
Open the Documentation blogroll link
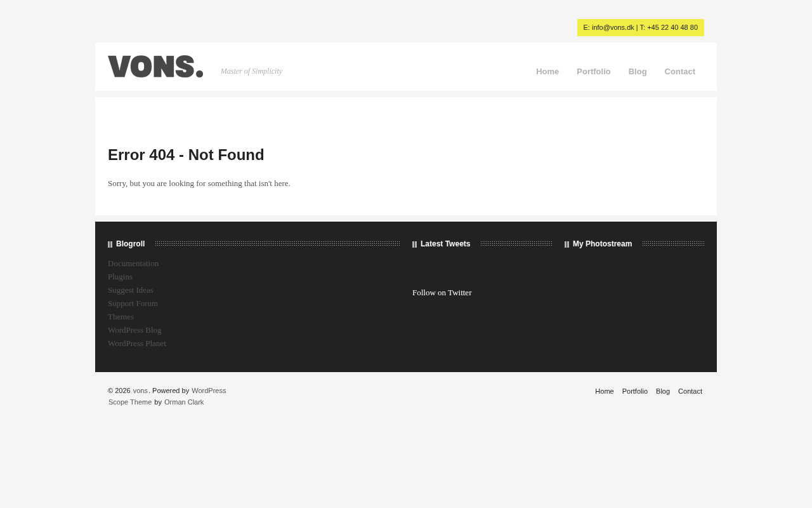pos(133,264)
